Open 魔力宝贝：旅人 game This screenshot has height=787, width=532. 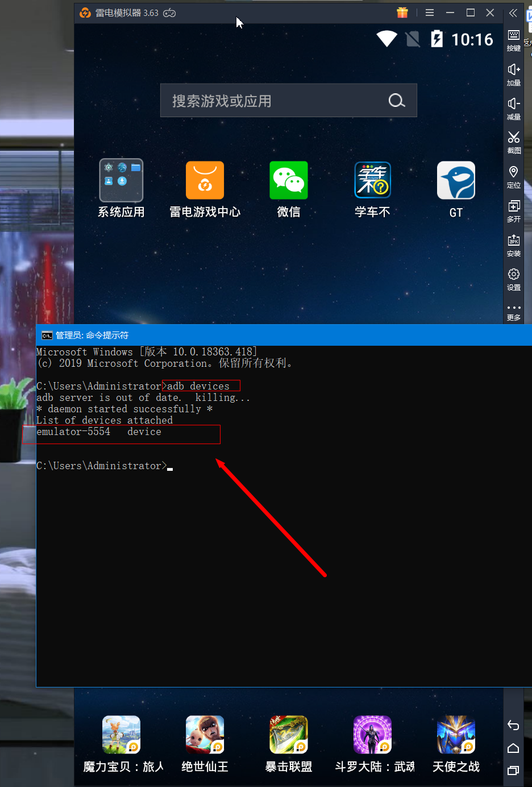point(121,735)
